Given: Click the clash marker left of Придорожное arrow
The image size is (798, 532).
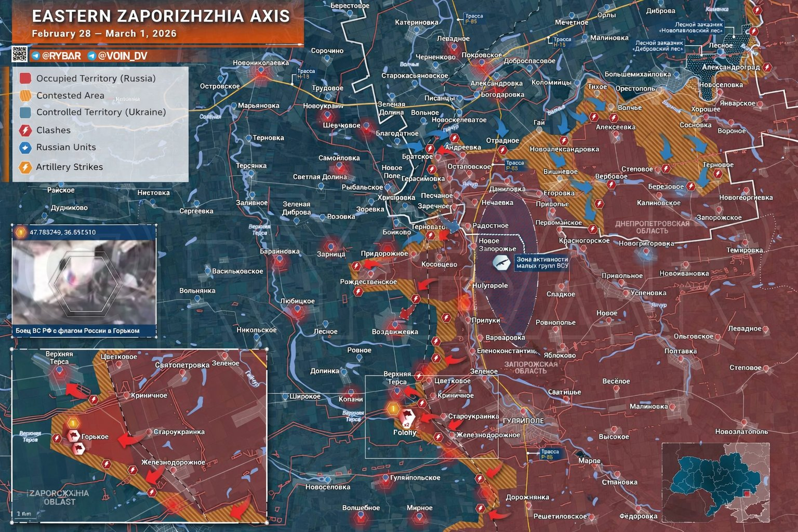Looking at the screenshot, I should 356,266.
